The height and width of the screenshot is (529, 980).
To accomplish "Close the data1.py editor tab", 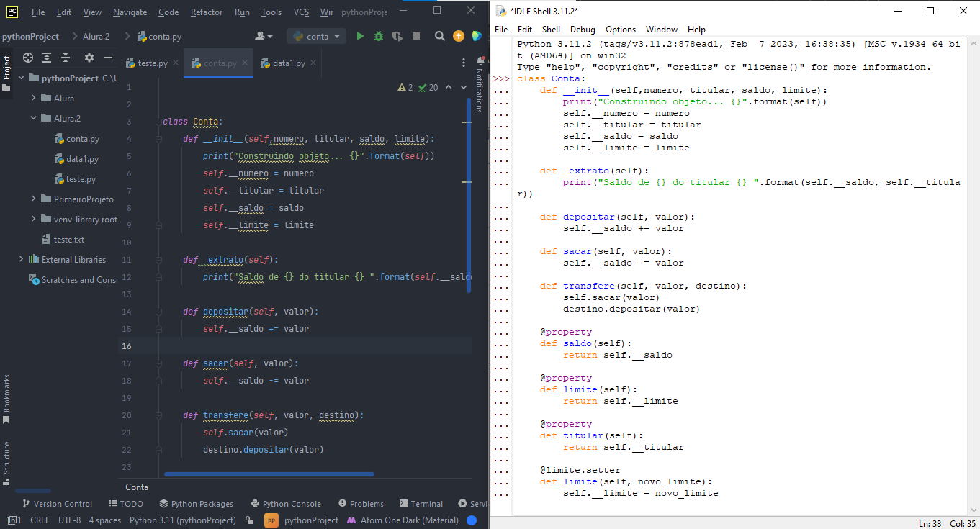I will click(313, 63).
